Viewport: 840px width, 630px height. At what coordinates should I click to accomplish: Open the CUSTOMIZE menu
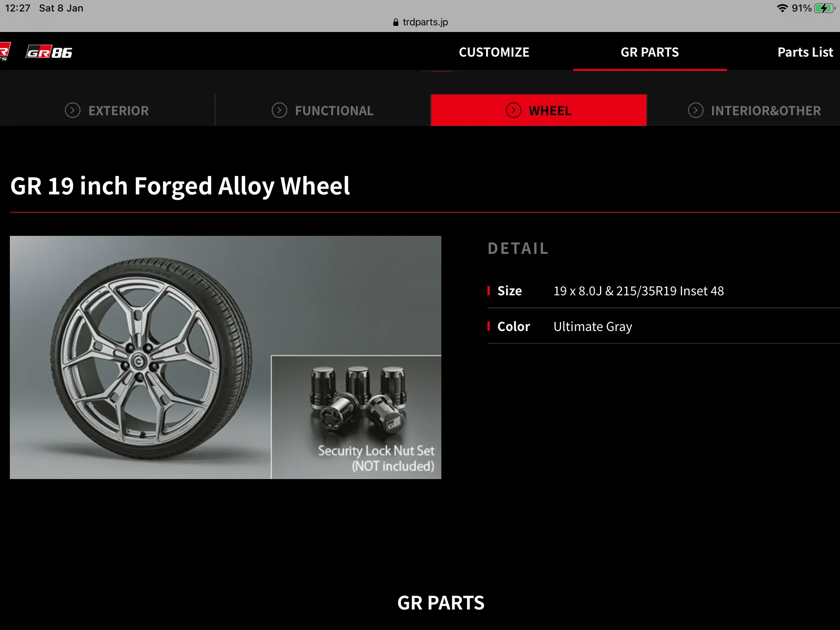pyautogui.click(x=494, y=52)
